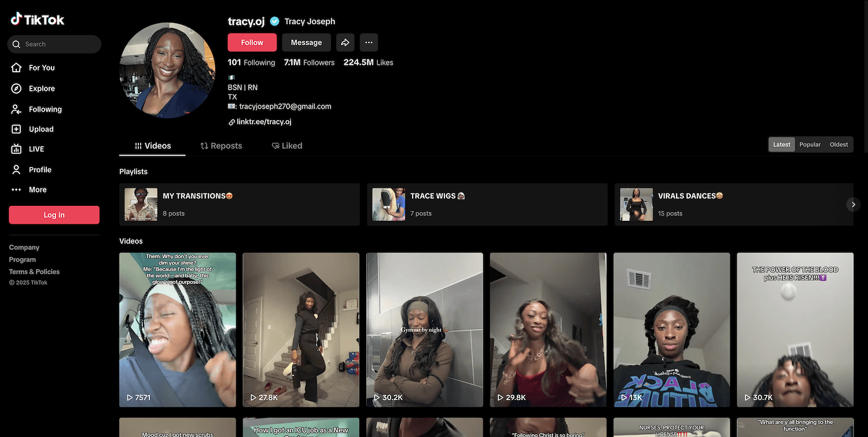The height and width of the screenshot is (437, 868).
Task: Switch to the Liked tab
Action: pos(287,146)
